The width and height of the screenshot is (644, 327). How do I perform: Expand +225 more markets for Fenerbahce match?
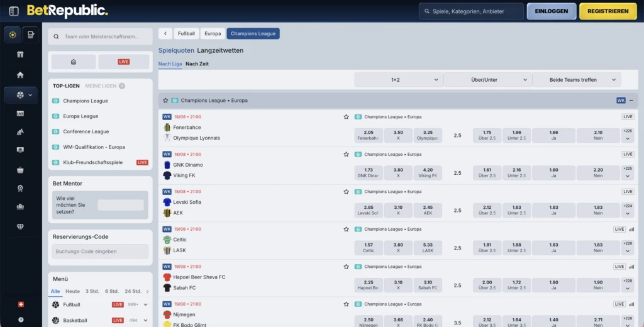628,135
